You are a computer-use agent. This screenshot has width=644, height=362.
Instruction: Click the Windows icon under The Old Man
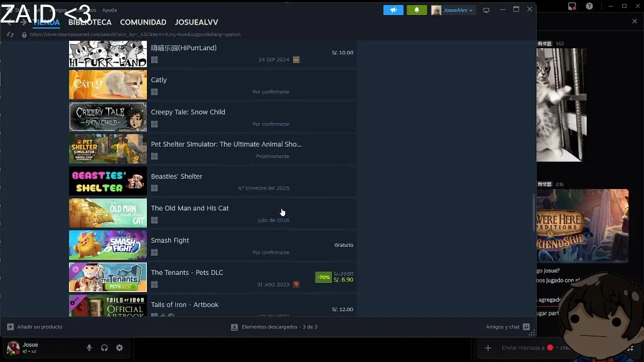154,220
